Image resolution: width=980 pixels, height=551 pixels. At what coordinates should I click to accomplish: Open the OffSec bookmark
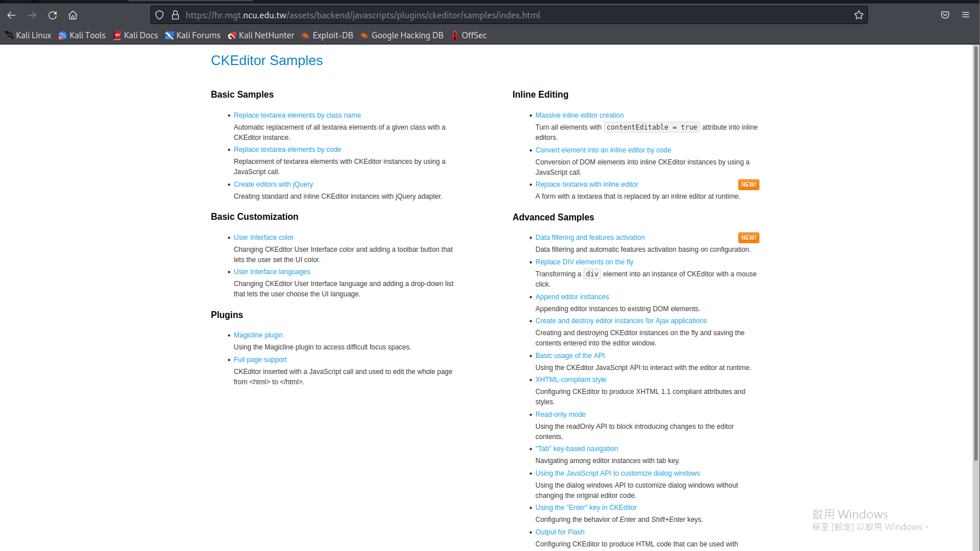click(469, 35)
